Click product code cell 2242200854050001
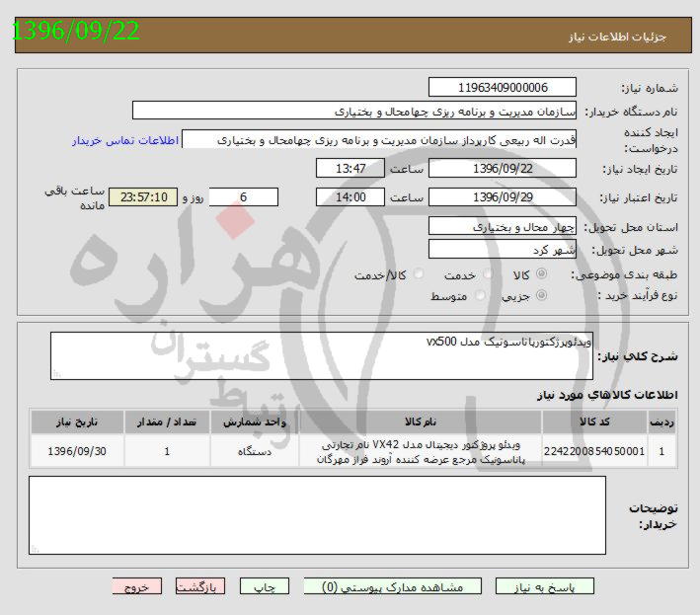The image size is (700, 615). [594, 451]
